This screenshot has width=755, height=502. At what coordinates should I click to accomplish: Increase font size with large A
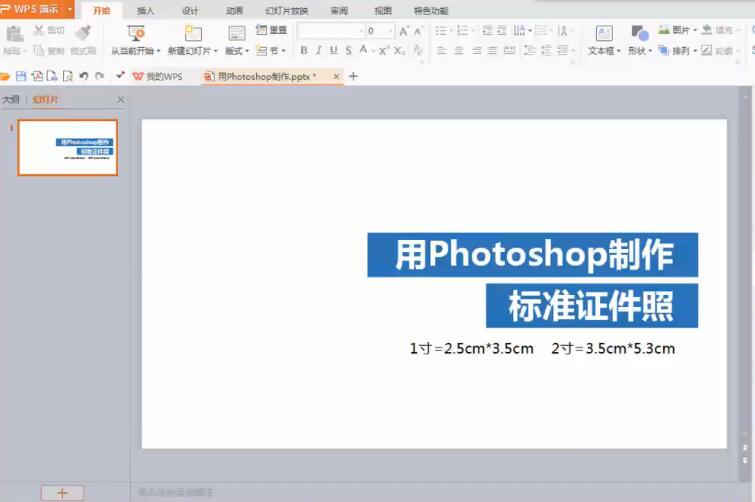404,31
